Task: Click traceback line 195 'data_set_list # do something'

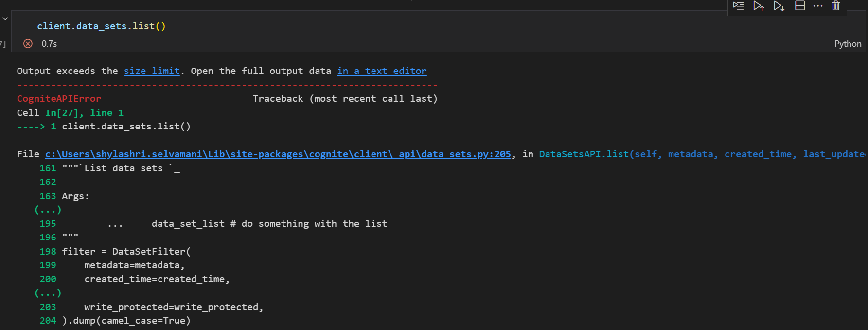Action: (x=213, y=224)
